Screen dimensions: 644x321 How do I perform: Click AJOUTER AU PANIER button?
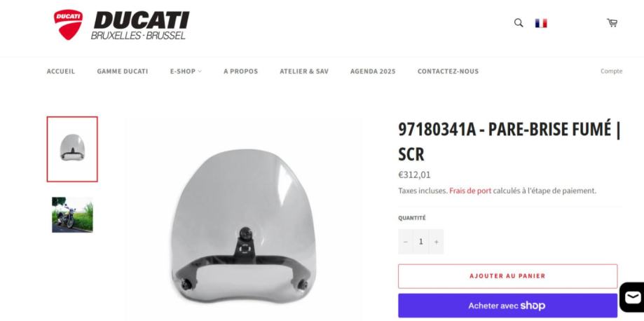(507, 276)
